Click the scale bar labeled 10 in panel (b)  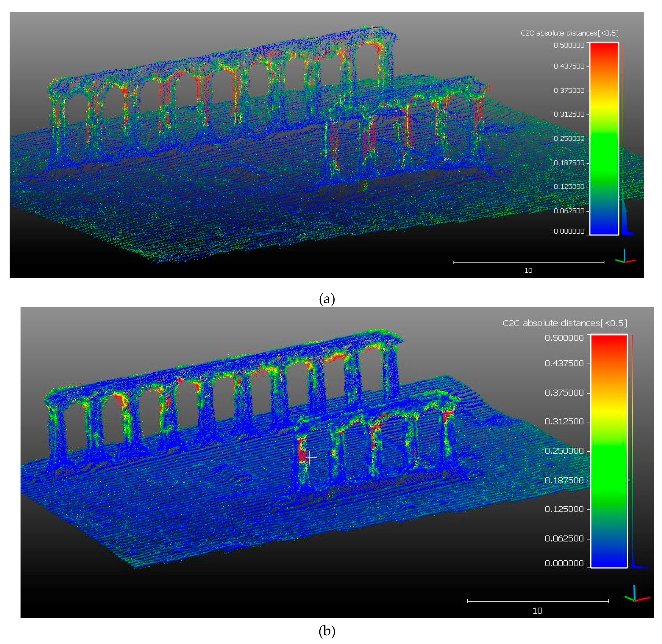click(538, 601)
